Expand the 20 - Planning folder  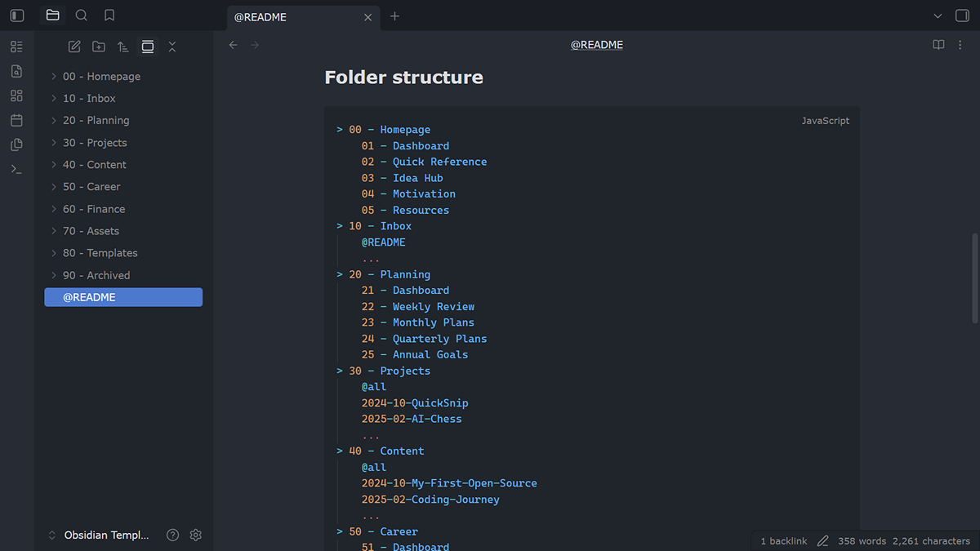123,120
